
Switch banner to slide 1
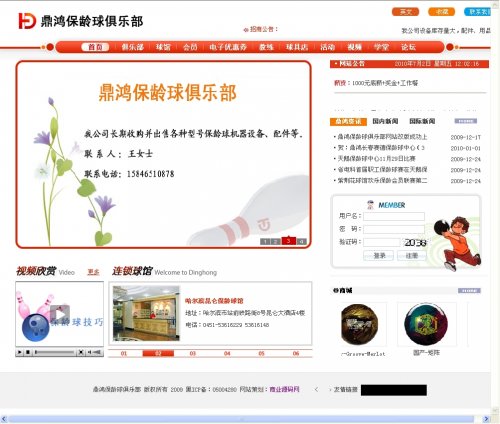tap(265, 241)
